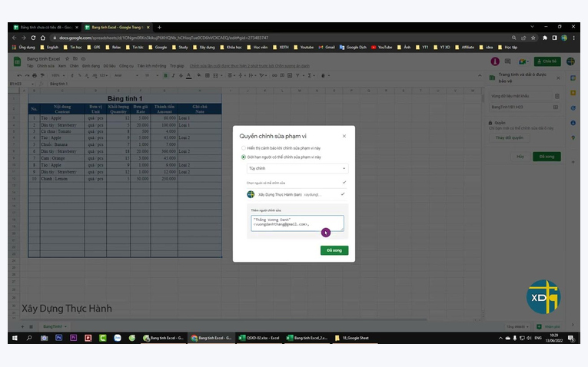Click the undo toolbar icon
The image size is (588, 367).
click(x=19, y=76)
